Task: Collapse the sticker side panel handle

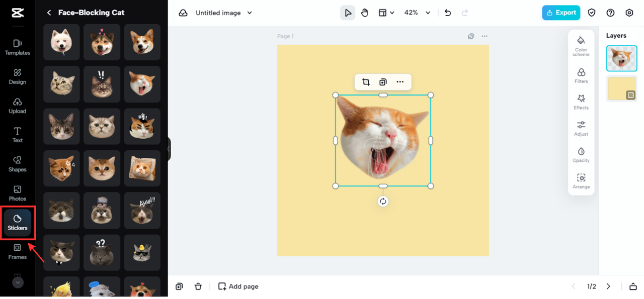Action: click(x=169, y=149)
